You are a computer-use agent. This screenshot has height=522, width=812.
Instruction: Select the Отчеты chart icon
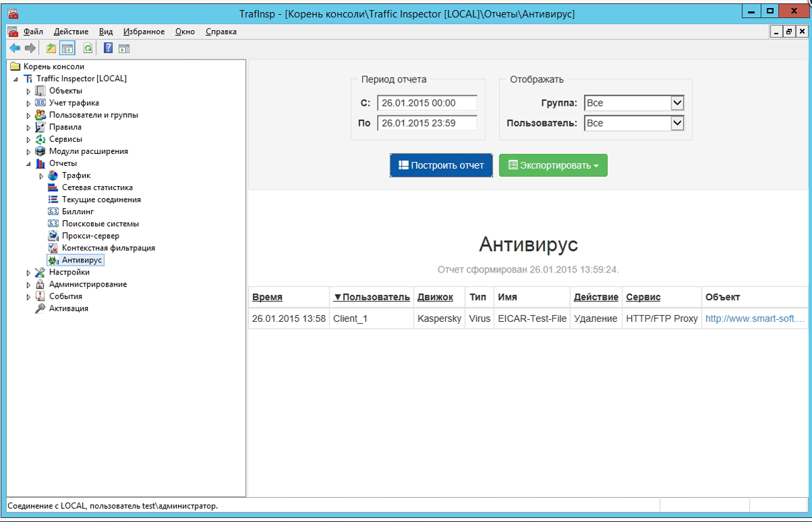click(x=40, y=163)
